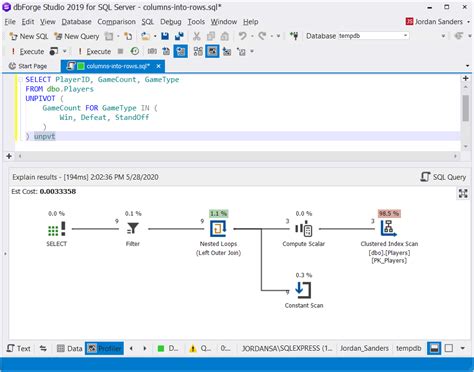Toggle the split layout button in the status bar
Screen dimensions: 474x372
pos(434,348)
